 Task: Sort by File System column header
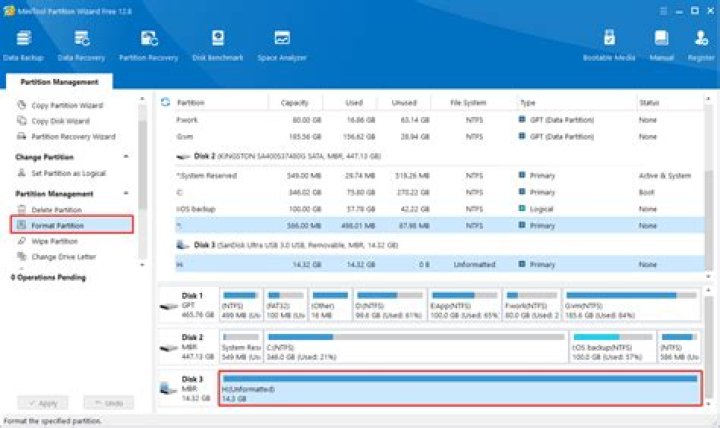click(468, 102)
